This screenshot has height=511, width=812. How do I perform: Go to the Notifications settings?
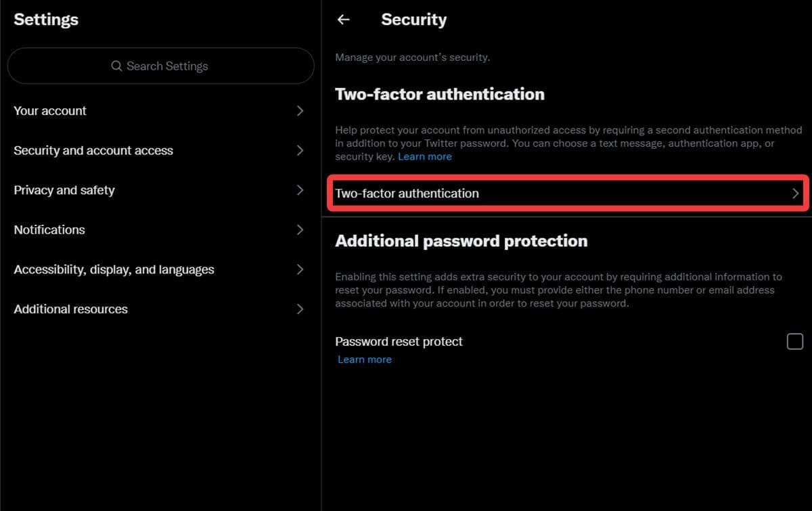[49, 230]
